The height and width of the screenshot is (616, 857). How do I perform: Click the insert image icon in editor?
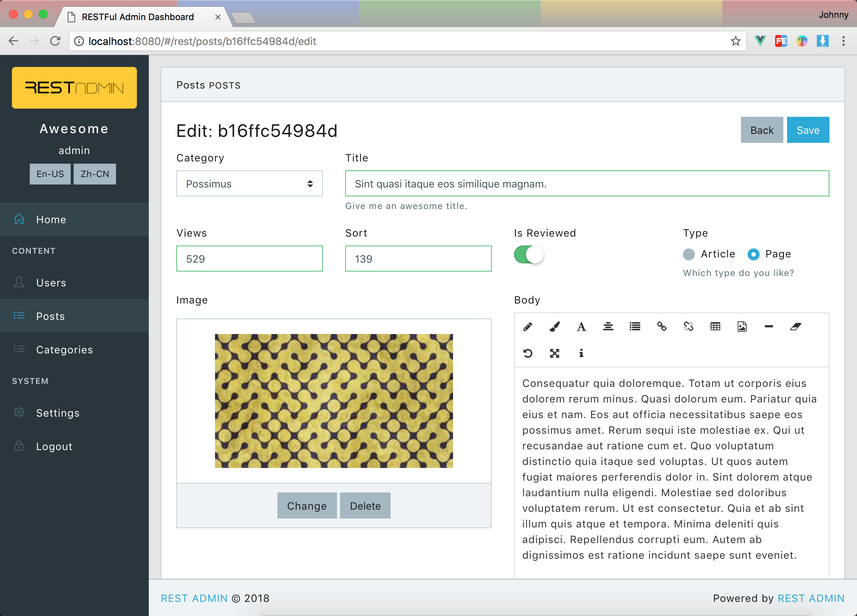coord(742,327)
